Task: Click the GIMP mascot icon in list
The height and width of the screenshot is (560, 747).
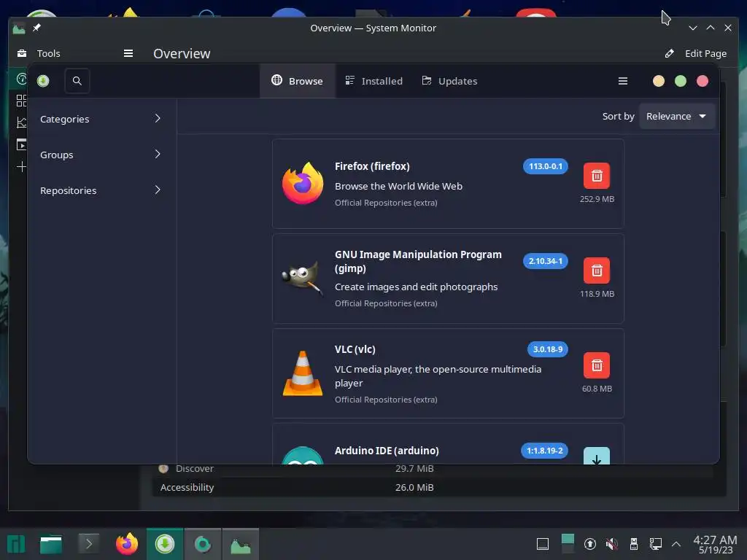Action: (x=302, y=277)
